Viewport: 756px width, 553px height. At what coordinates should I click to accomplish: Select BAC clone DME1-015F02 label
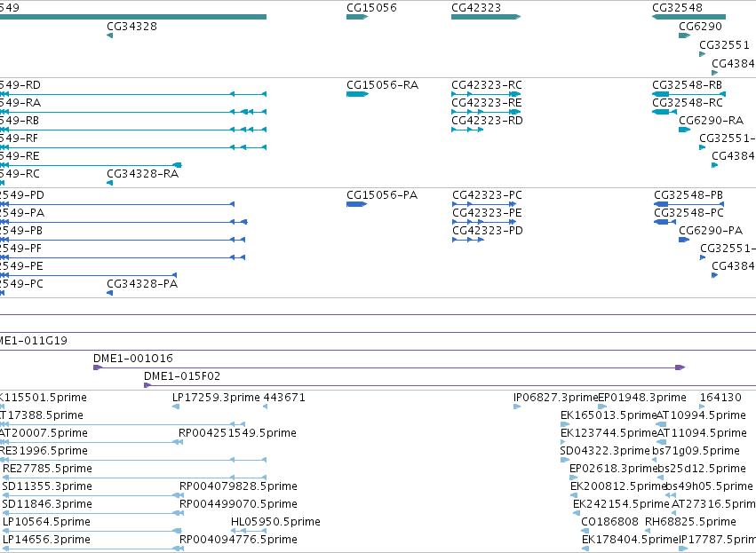click(182, 376)
